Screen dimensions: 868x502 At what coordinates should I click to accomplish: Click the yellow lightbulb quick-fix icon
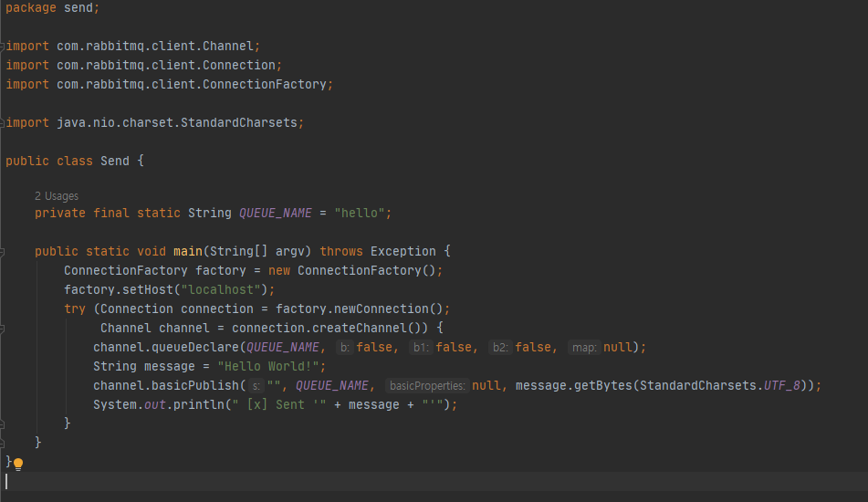click(18, 465)
